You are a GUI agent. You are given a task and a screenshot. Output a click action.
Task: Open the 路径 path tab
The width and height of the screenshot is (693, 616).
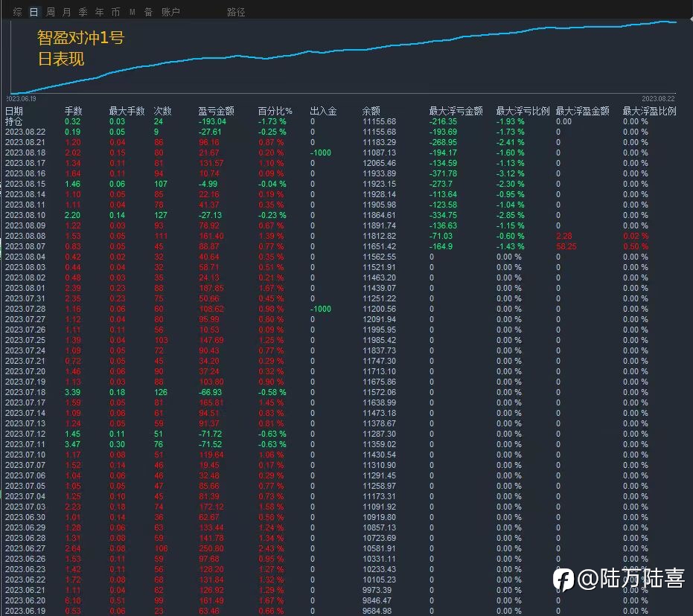(236, 12)
